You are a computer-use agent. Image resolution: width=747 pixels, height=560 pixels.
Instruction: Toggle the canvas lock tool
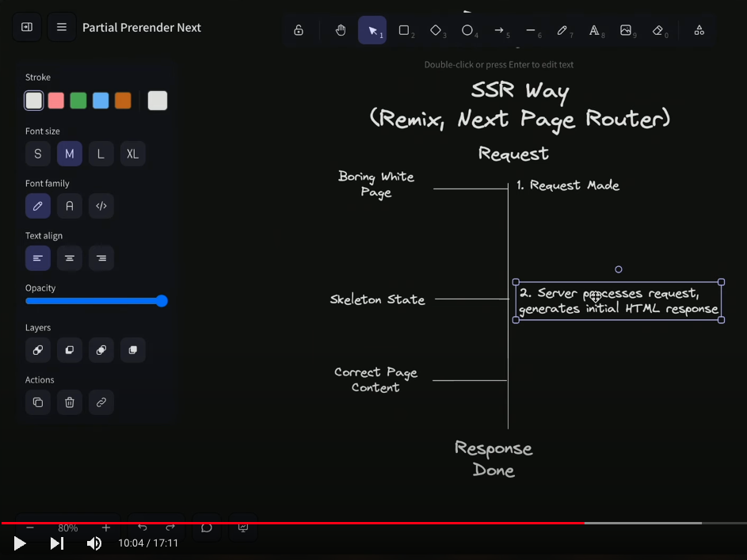(x=298, y=30)
